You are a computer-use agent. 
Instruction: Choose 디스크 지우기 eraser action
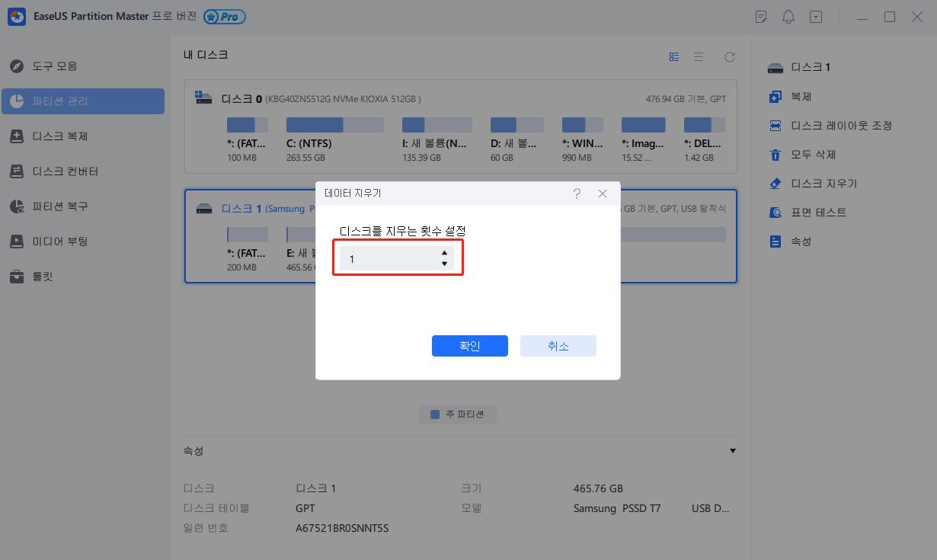(x=776, y=184)
